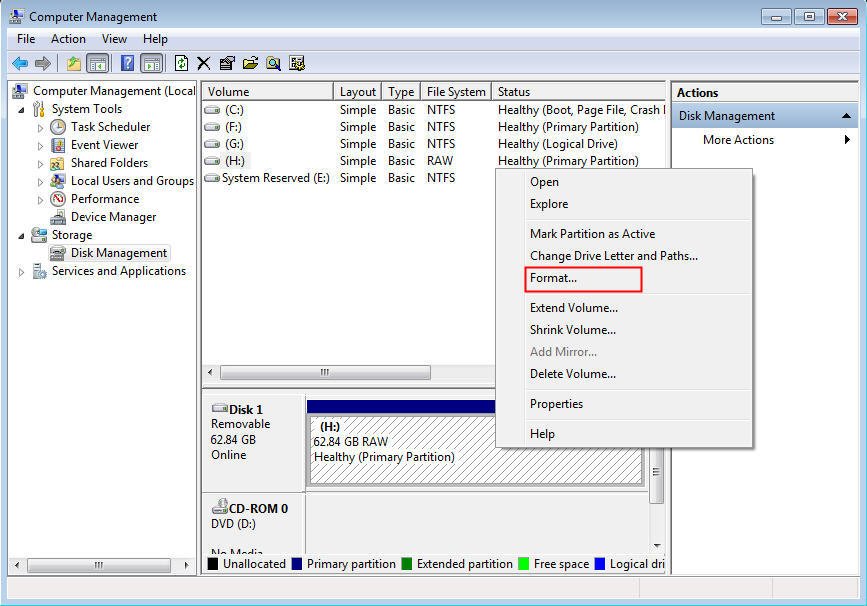This screenshot has width=867, height=606.
Task: Sort by the Volume column header
Action: [x=268, y=92]
